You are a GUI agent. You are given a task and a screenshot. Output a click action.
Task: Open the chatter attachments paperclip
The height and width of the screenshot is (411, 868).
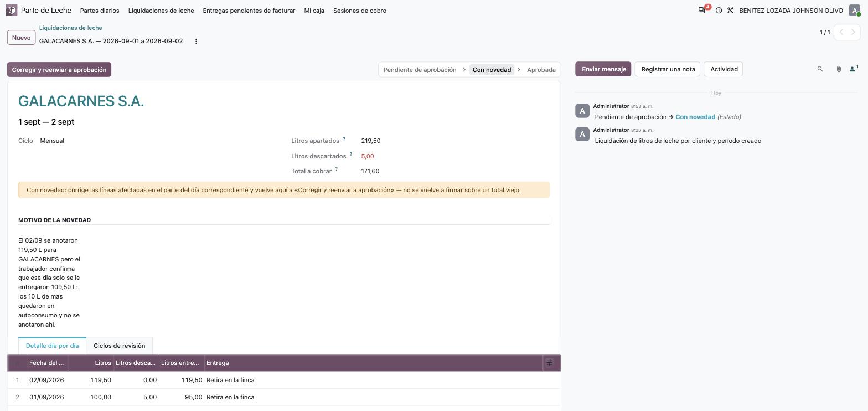839,69
